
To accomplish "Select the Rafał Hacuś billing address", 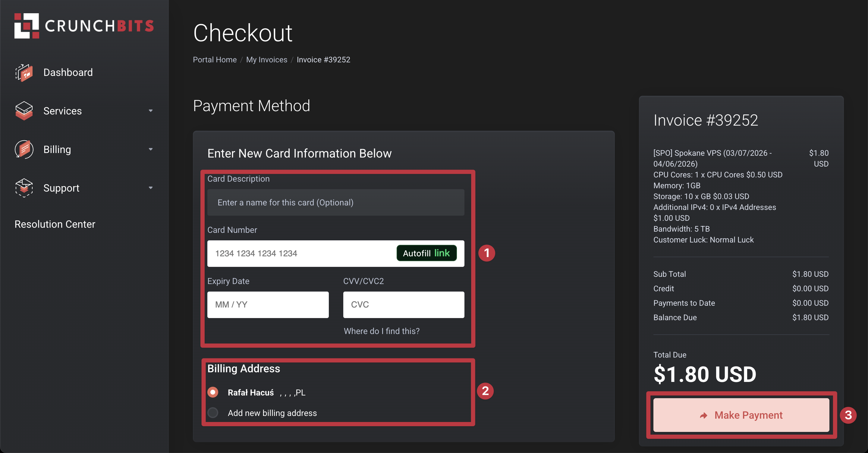I will tap(213, 392).
